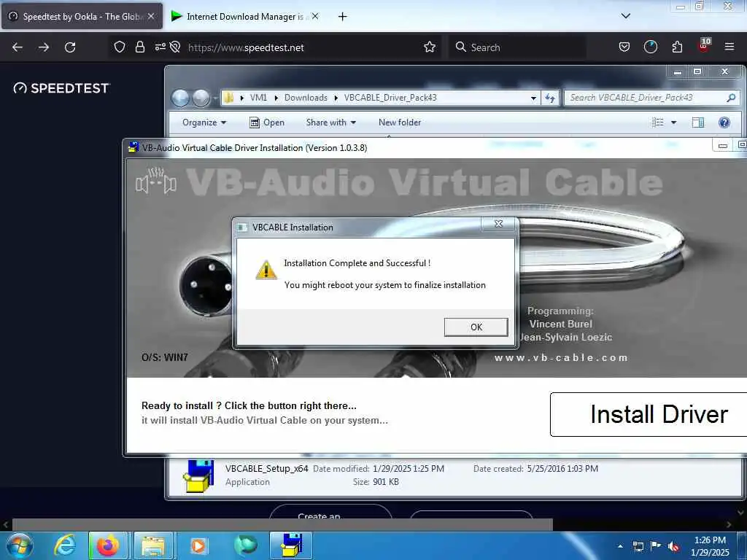Image resolution: width=747 pixels, height=560 pixels.
Task: Switch to the Internet Download Manager tab
Action: [244, 16]
